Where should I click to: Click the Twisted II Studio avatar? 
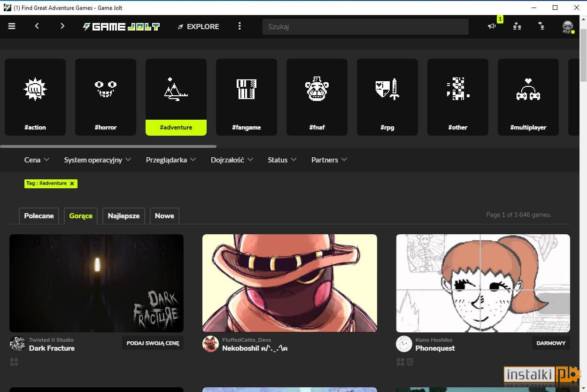[17, 344]
